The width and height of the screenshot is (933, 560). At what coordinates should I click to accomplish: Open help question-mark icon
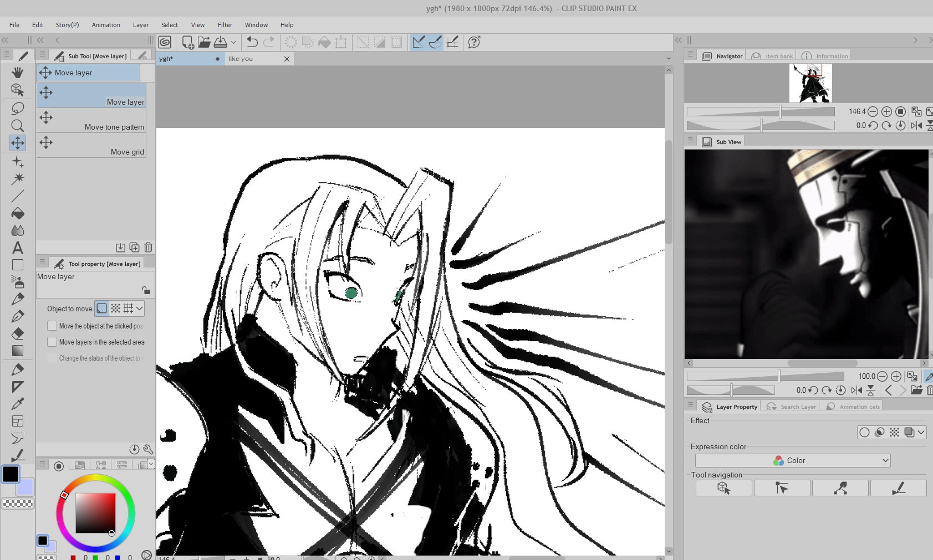pyautogui.click(x=474, y=42)
